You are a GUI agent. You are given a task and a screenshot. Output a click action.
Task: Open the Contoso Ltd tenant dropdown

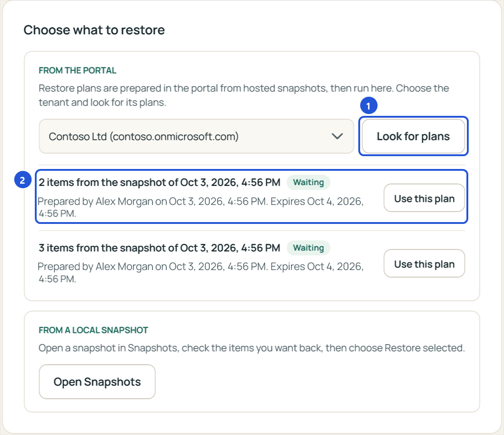197,136
